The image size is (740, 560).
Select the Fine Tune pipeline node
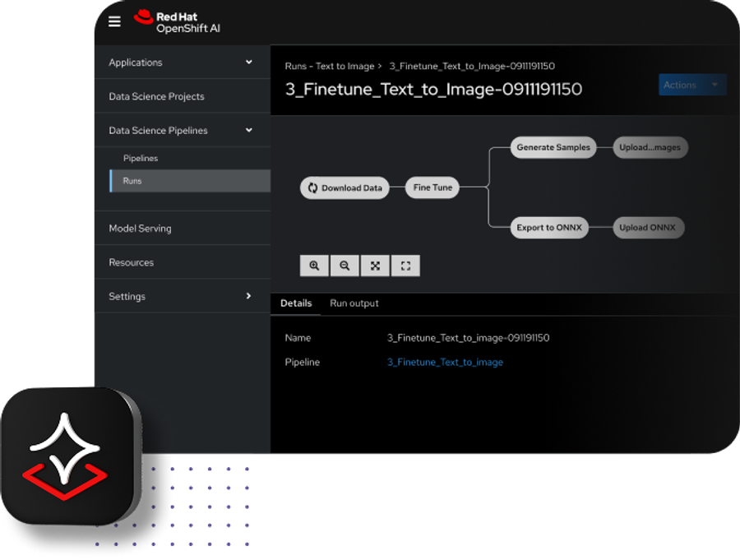[432, 187]
